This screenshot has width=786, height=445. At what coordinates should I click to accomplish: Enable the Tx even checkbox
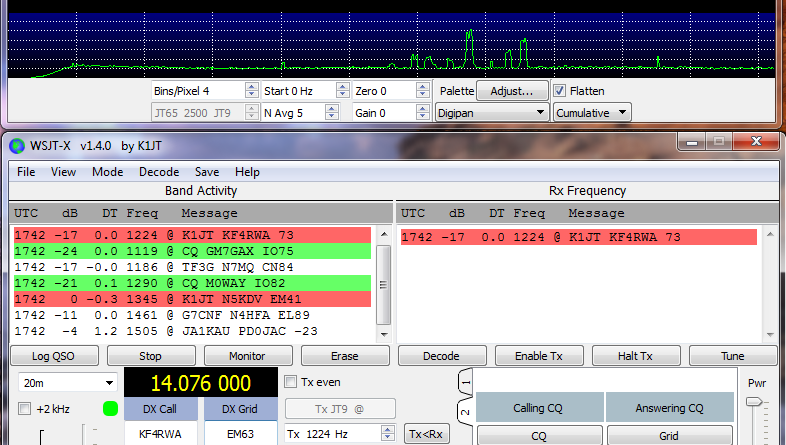click(290, 382)
